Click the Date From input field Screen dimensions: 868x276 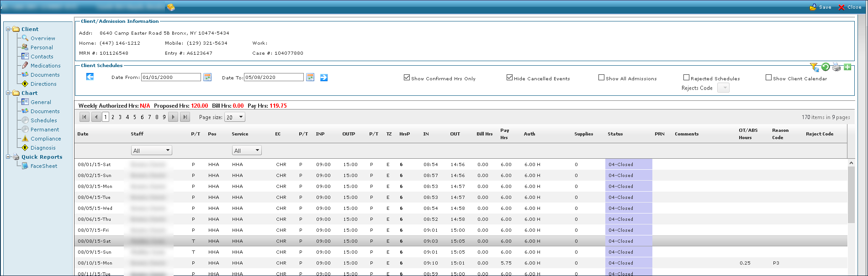pyautogui.click(x=171, y=78)
